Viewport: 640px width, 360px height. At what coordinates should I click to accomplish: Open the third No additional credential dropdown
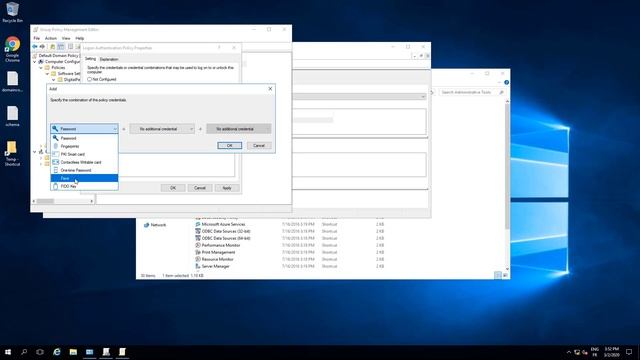[x=239, y=129]
